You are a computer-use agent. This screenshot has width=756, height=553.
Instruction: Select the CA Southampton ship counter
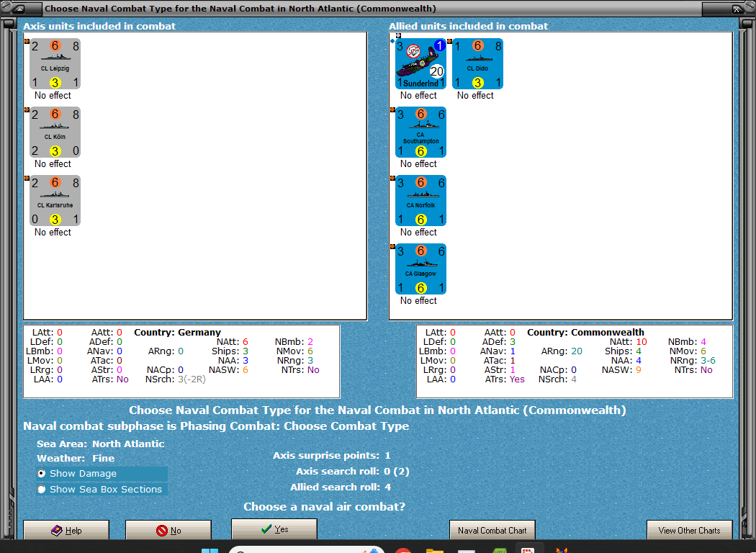click(x=420, y=132)
